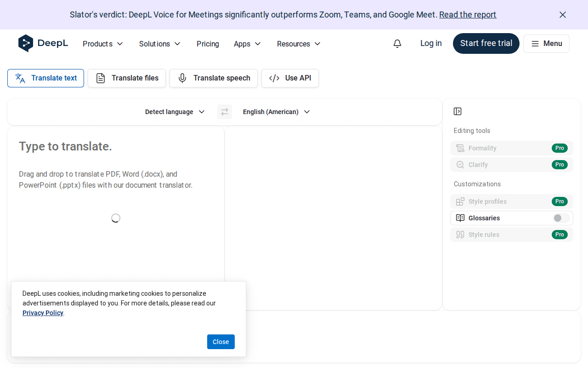The width and height of the screenshot is (588, 368).
Task: Switch to Translate text tab
Action: tap(45, 78)
